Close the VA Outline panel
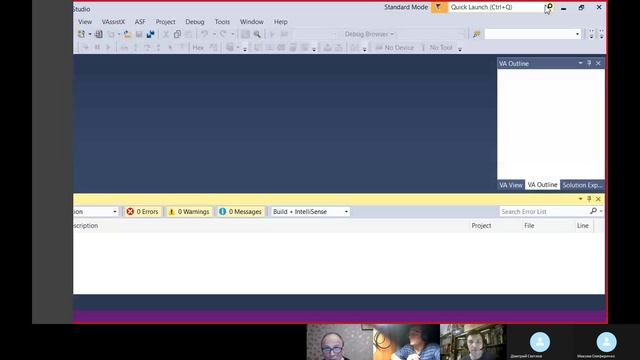 [x=598, y=63]
